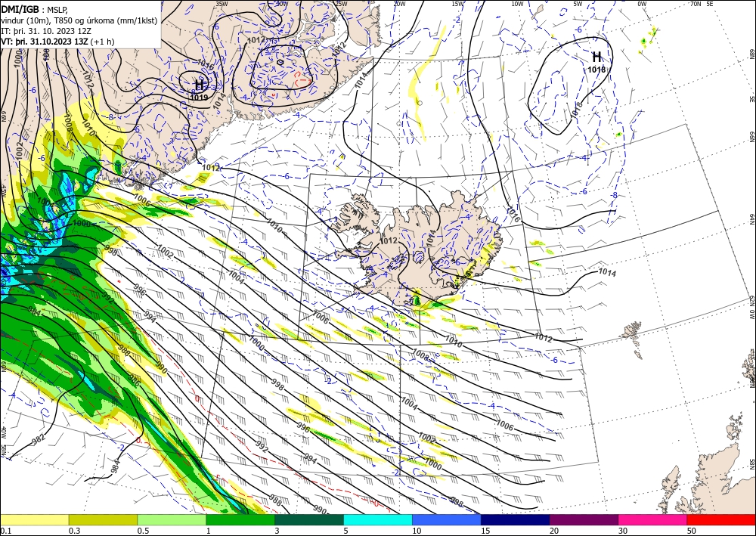
Task: Click the '20W' longitude label at top
Action: (398, 3)
